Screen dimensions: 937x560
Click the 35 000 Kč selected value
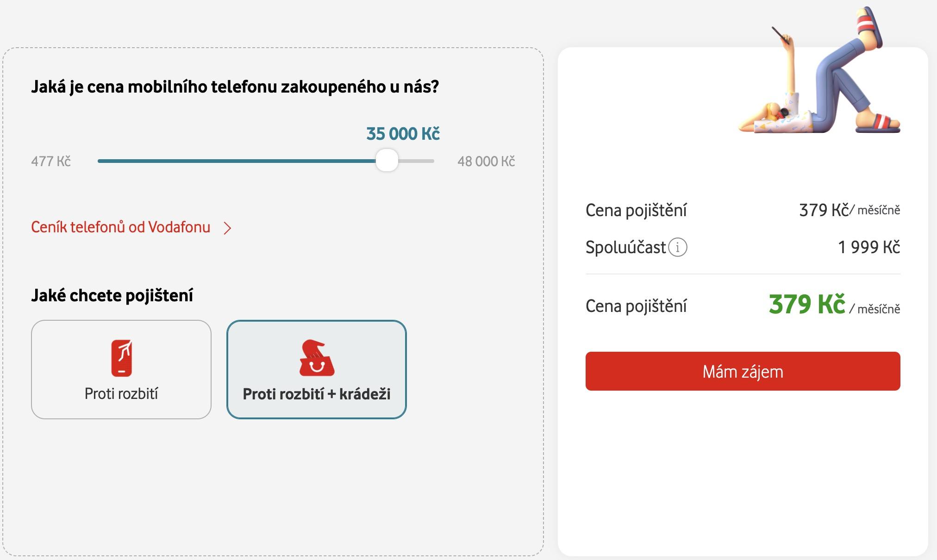403,134
